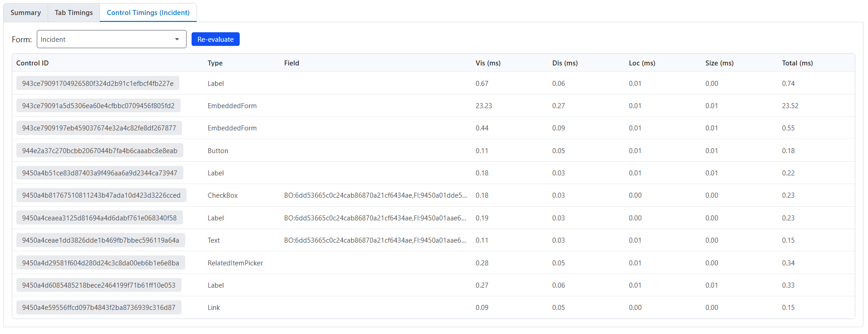Click the RelatedItemPicker type cell

click(235, 263)
